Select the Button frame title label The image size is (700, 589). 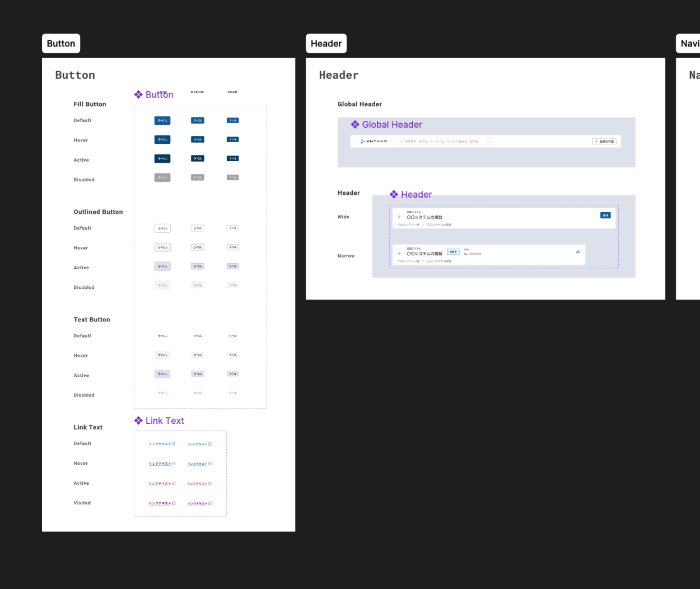[x=61, y=44]
